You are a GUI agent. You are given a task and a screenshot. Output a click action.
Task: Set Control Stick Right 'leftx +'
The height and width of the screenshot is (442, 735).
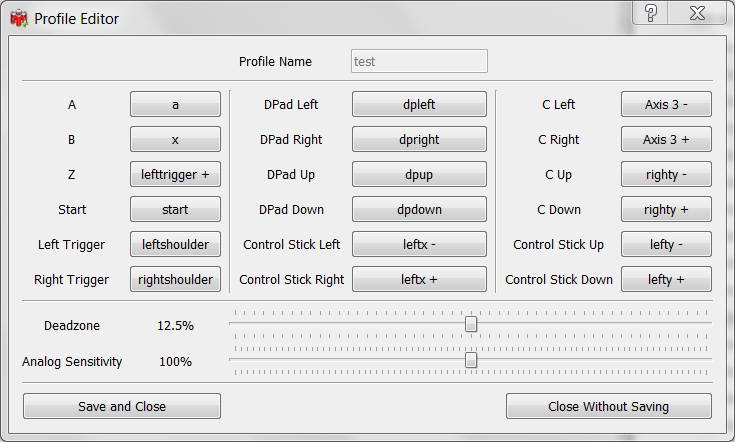point(419,279)
